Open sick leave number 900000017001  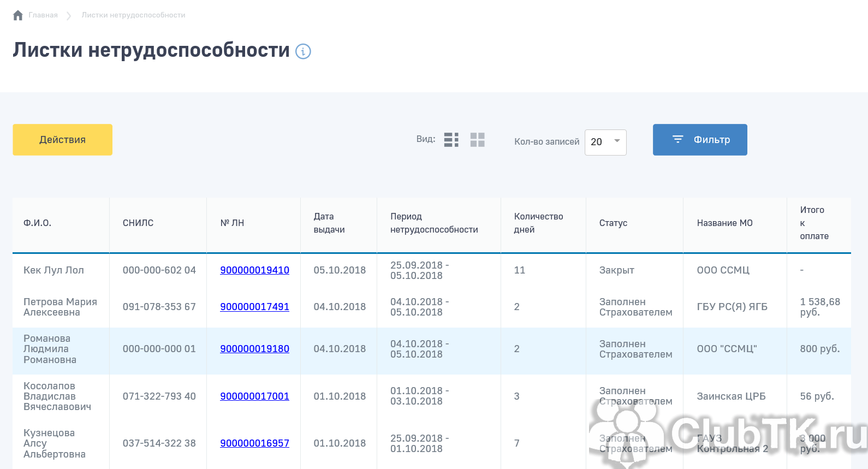point(255,396)
